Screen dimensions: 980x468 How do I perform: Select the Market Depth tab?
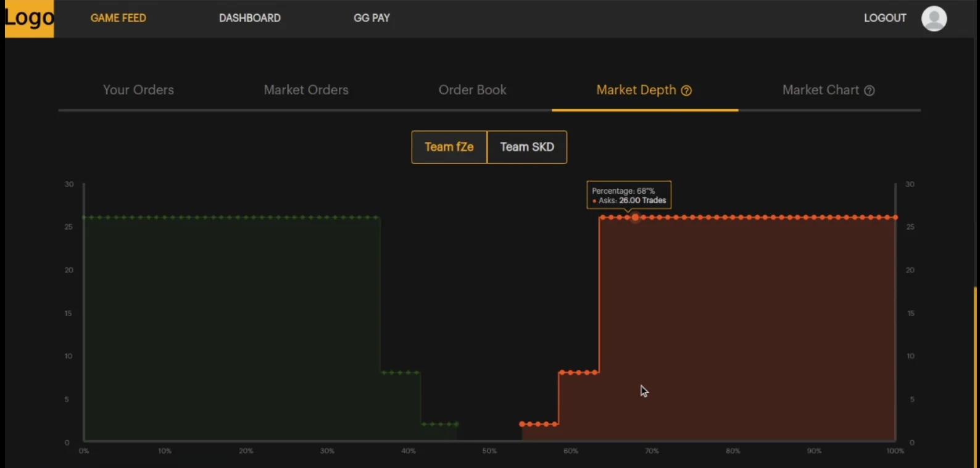tap(636, 90)
